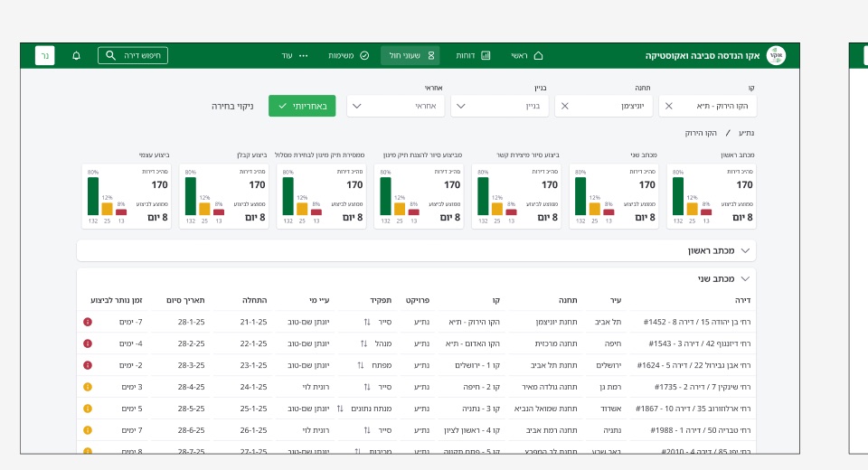Clear the הקו הירוק - ת״א line filter
This screenshot has width=868, height=470.
[669, 106]
